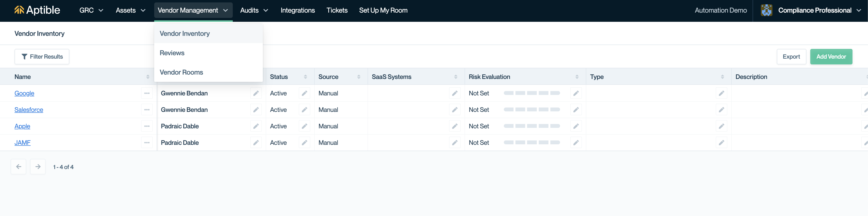This screenshot has height=216, width=868.
Task: Sort by the SaaS Systems column
Action: 456,77
